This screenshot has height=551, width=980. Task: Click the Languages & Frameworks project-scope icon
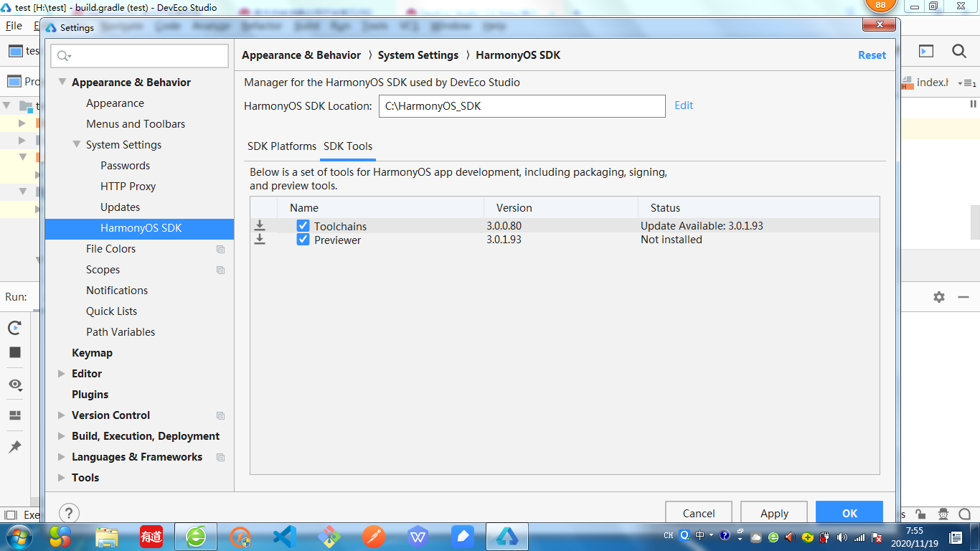[x=220, y=458]
